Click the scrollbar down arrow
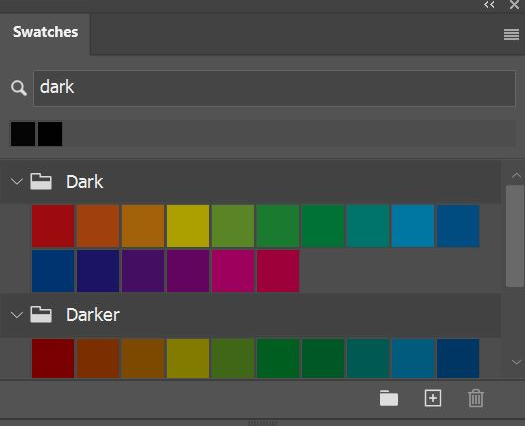Image resolution: width=525 pixels, height=426 pixels. click(516, 362)
